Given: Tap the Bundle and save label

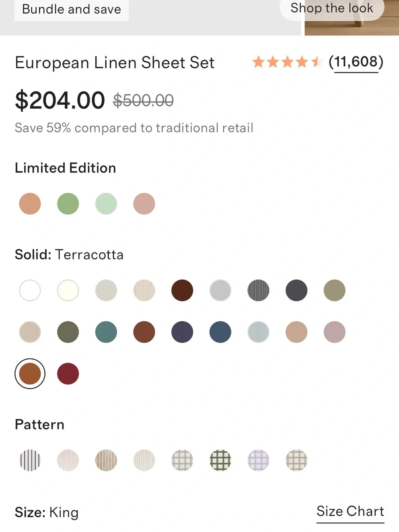Looking at the screenshot, I should [x=71, y=9].
